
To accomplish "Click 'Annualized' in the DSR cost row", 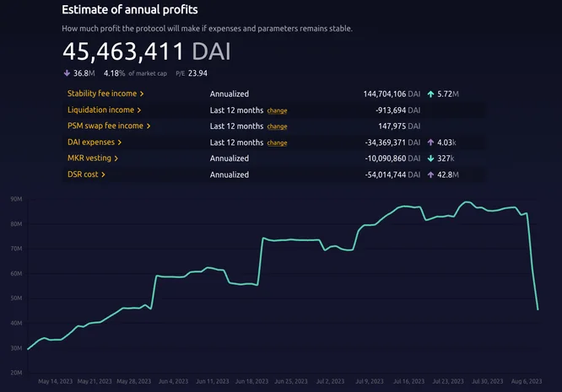I will point(230,175).
